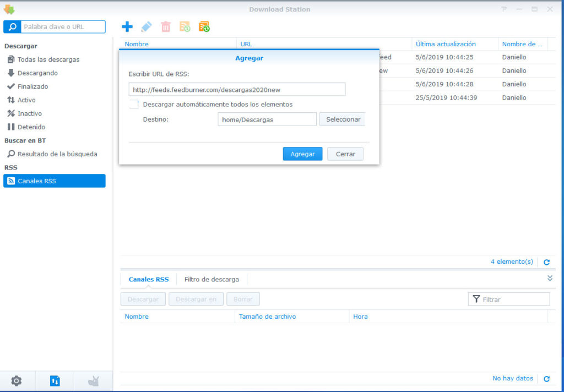Refresh the feed list next to 4 elemento(s)
The image size is (564, 392).
(x=547, y=262)
